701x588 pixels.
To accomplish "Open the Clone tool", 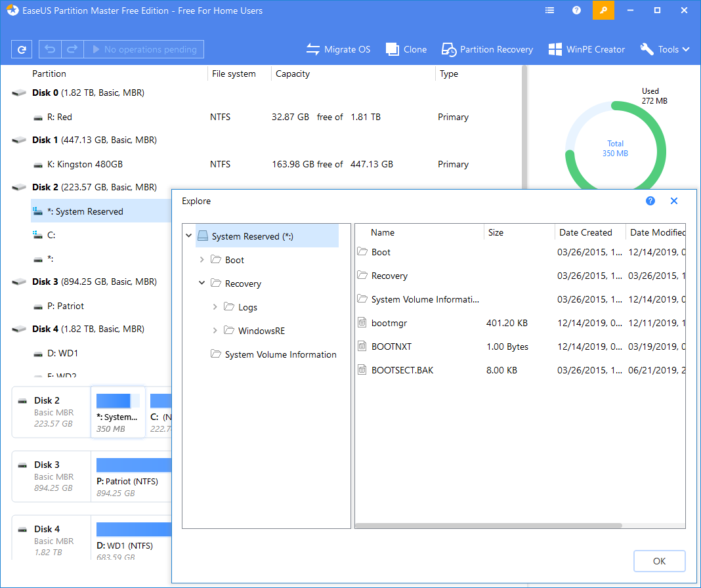I will coord(406,49).
